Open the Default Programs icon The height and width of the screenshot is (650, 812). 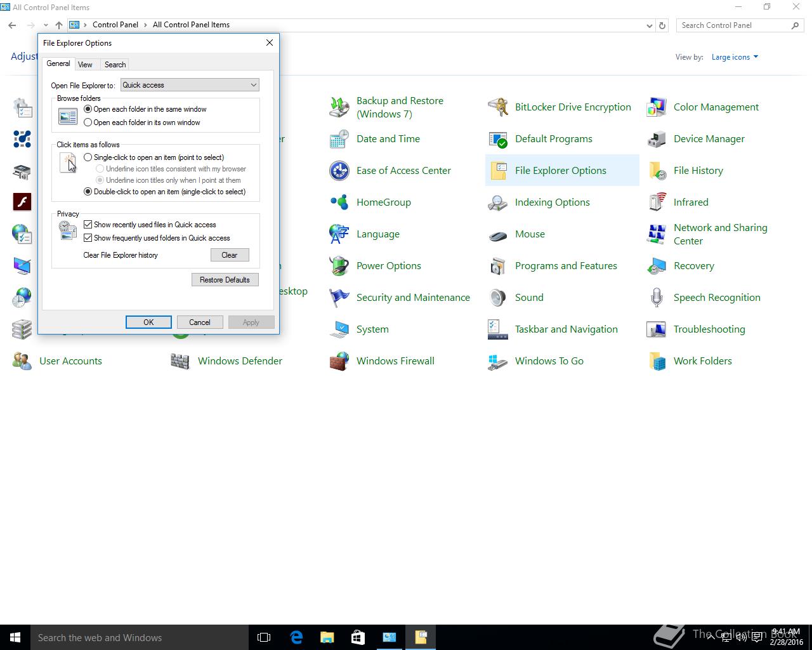click(x=498, y=139)
